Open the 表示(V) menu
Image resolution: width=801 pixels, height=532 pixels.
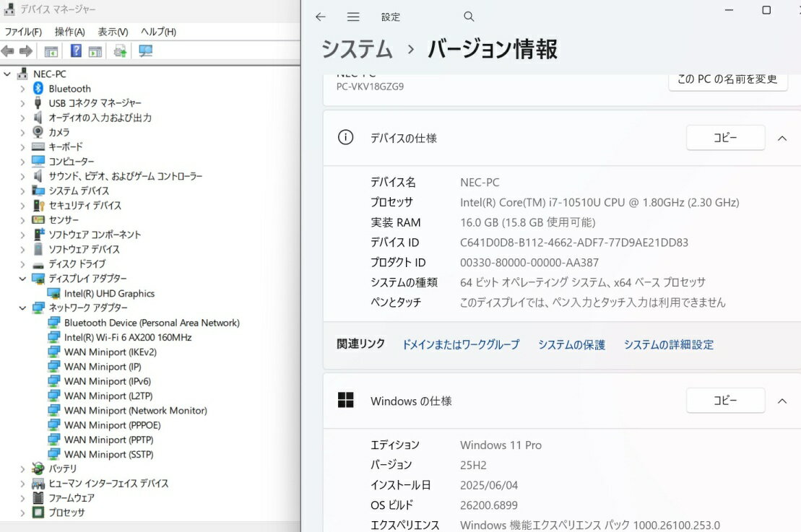(113, 32)
